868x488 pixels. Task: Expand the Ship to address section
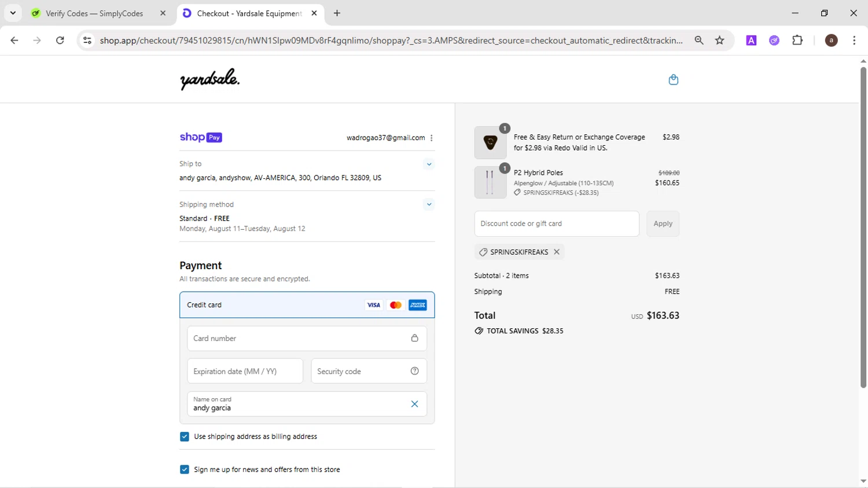click(x=429, y=164)
